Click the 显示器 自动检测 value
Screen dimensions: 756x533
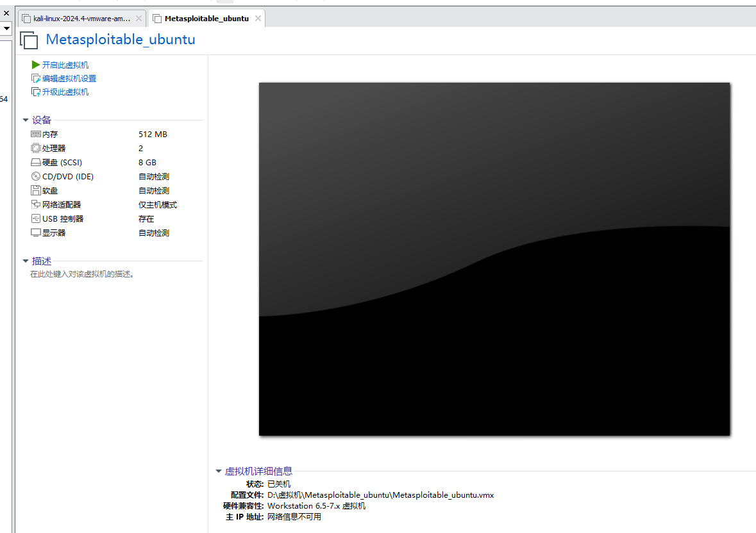tap(154, 233)
